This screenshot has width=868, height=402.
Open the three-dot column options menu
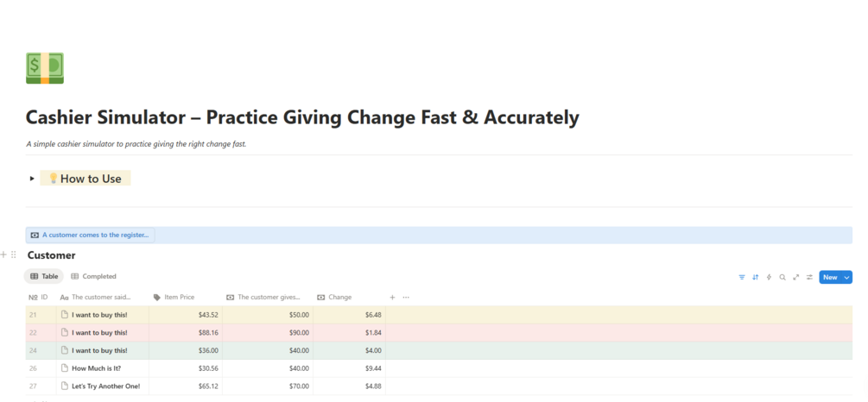406,298
